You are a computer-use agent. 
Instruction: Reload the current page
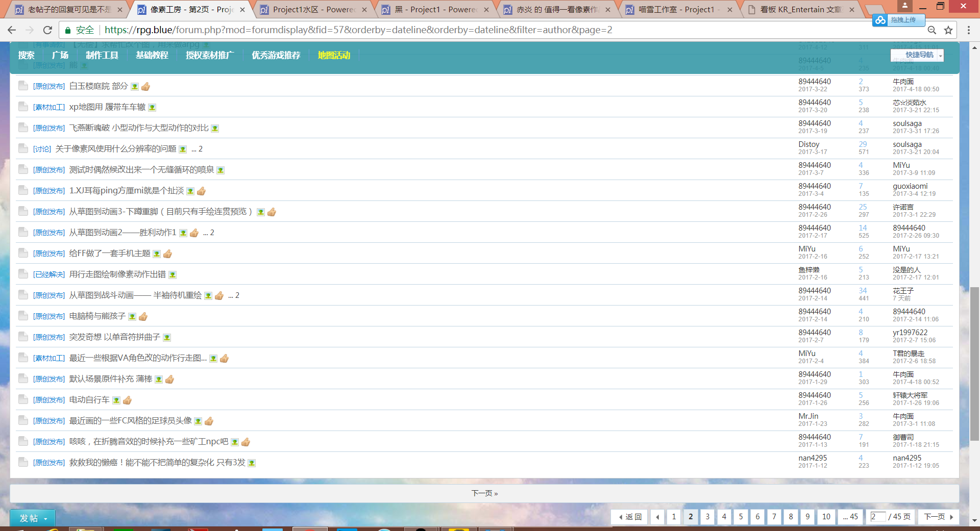[47, 30]
